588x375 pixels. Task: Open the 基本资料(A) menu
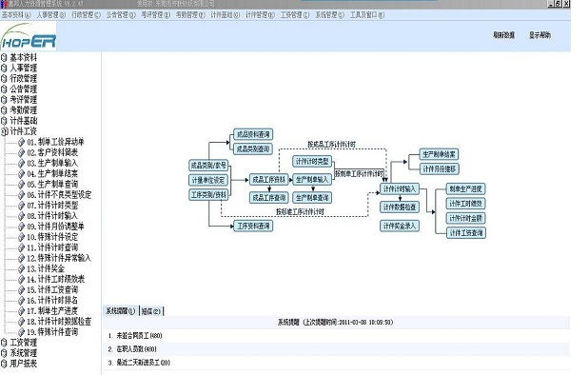(16, 15)
